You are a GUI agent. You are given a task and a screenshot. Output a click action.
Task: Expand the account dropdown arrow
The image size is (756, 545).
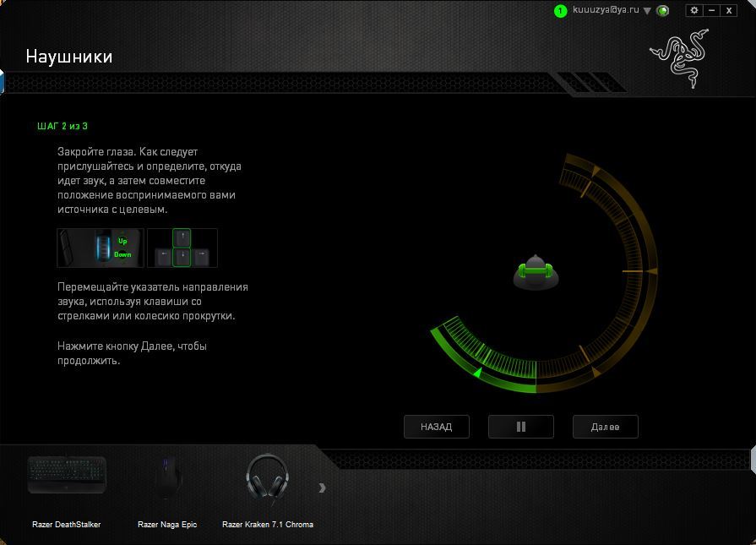647,11
